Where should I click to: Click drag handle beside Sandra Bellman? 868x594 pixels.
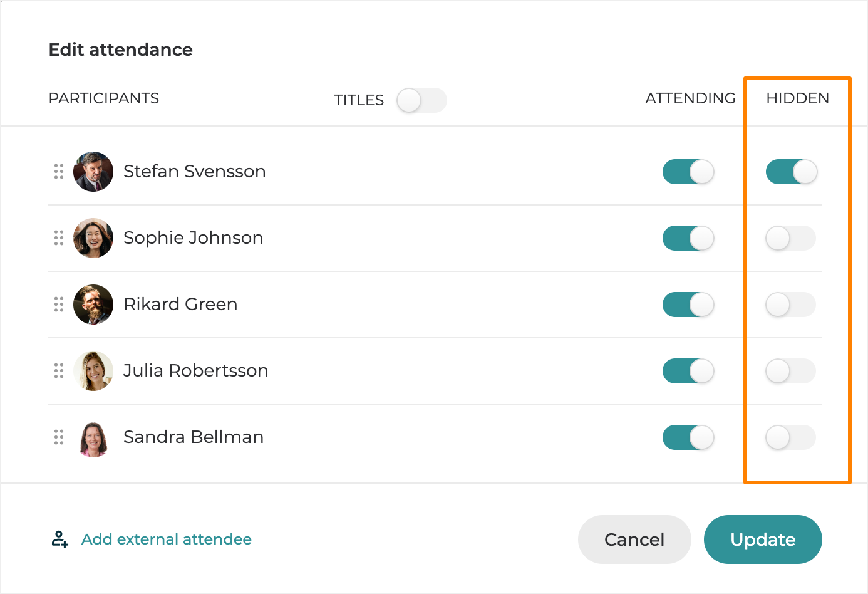coord(59,437)
